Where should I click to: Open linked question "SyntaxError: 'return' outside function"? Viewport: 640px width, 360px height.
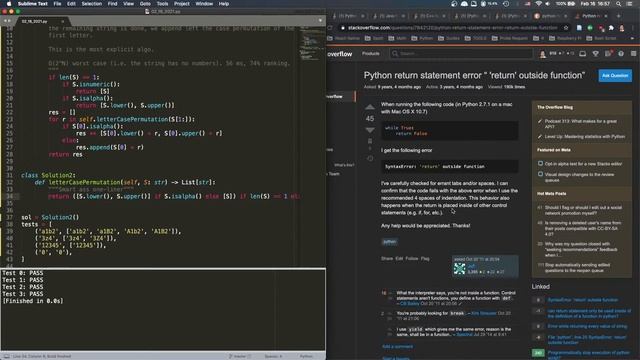[582, 300]
